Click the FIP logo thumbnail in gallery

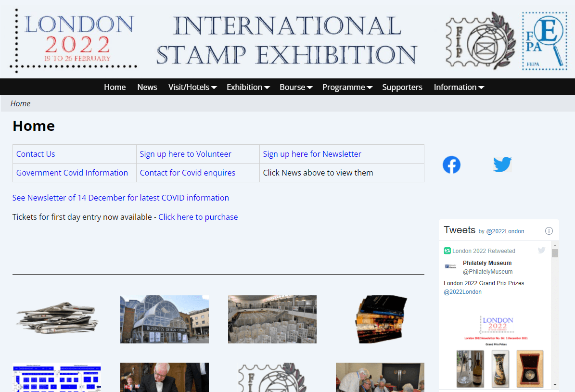point(272,378)
